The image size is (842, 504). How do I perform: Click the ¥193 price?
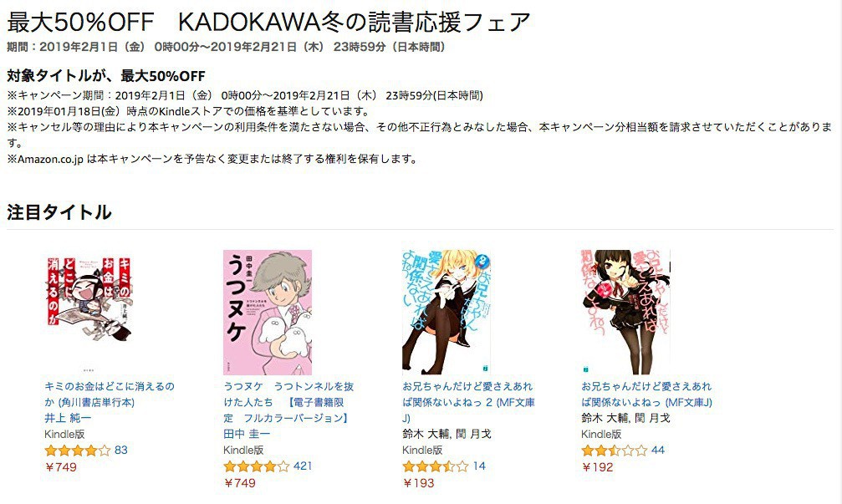coord(418,483)
